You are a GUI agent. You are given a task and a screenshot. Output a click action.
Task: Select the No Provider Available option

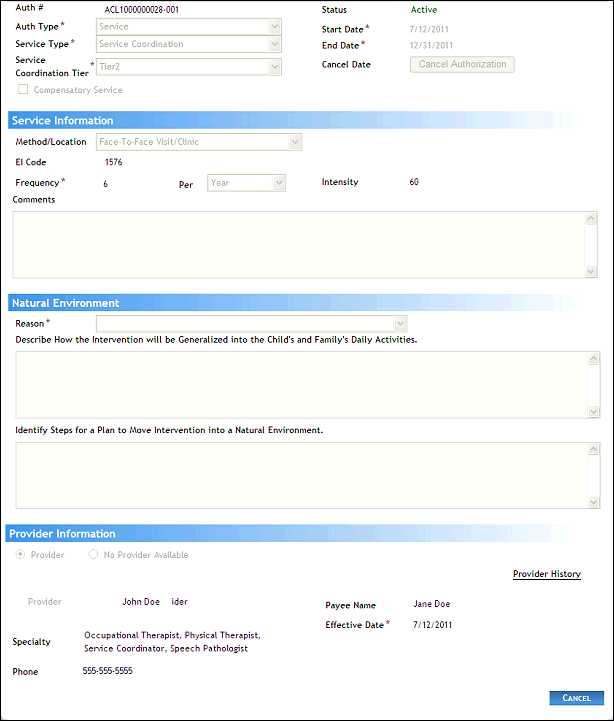click(x=94, y=555)
